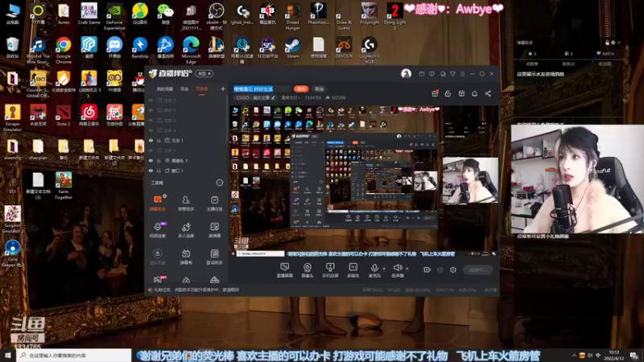
Task: Open the 歌词助手 lyrics assistant tool
Action: point(214,257)
